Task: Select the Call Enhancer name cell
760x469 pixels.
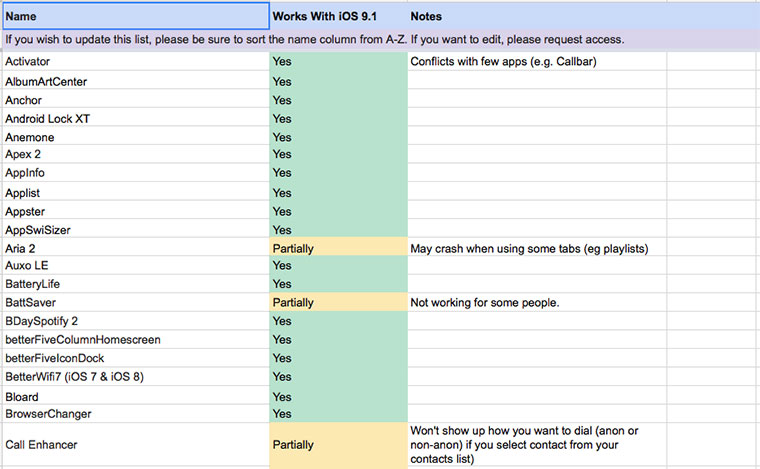Action: coord(136,445)
